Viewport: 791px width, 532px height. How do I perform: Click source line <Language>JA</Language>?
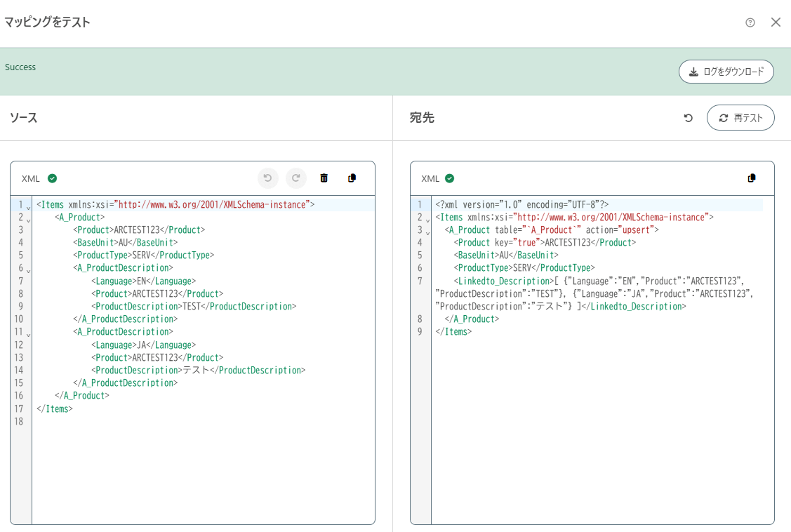pyautogui.click(x=143, y=345)
